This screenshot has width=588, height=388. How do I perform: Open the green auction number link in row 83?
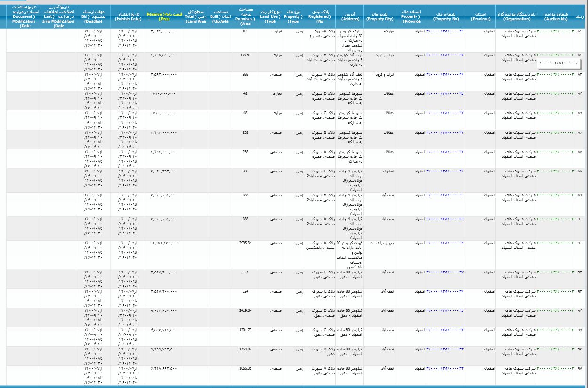click(x=556, y=74)
